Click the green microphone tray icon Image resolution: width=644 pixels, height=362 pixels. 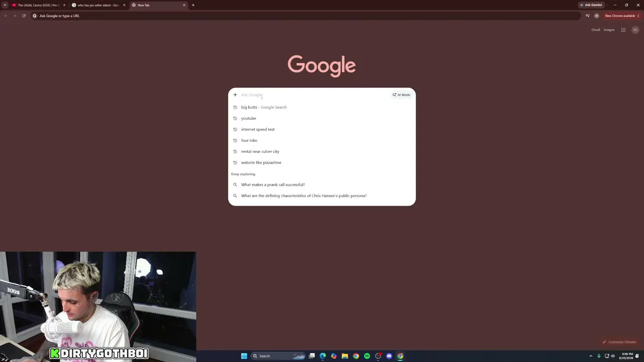tap(599, 356)
